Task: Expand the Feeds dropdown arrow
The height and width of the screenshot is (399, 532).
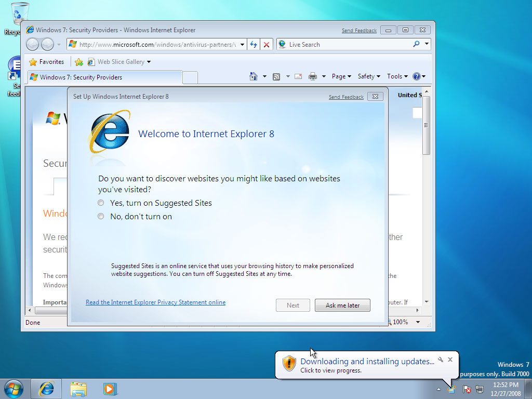Action: point(288,76)
